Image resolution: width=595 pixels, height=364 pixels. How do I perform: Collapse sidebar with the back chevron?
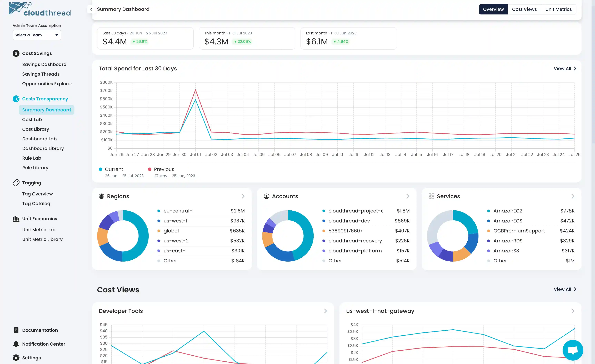91,9
